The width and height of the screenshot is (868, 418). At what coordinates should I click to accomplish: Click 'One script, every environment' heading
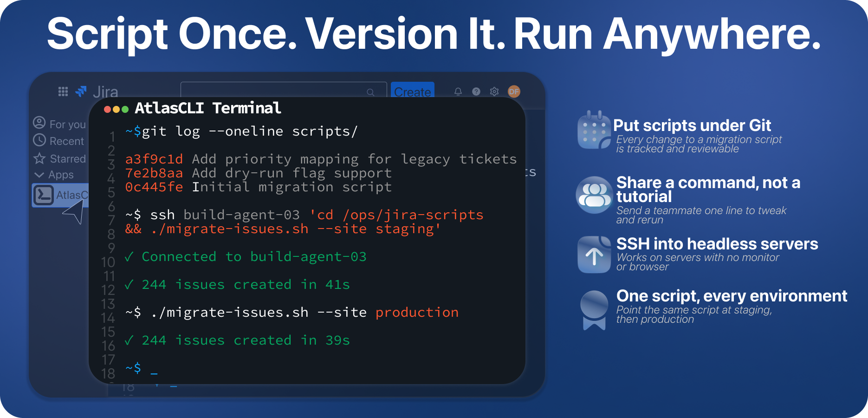tap(732, 296)
